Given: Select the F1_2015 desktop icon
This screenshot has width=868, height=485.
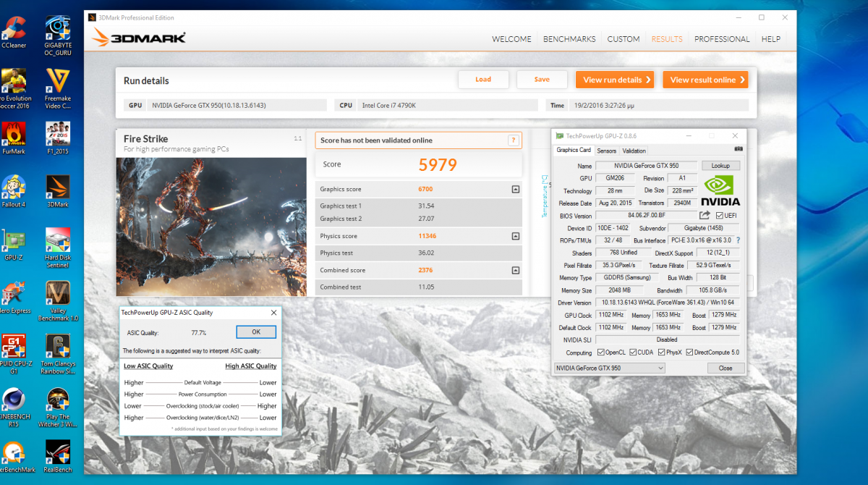Looking at the screenshot, I should [58, 138].
